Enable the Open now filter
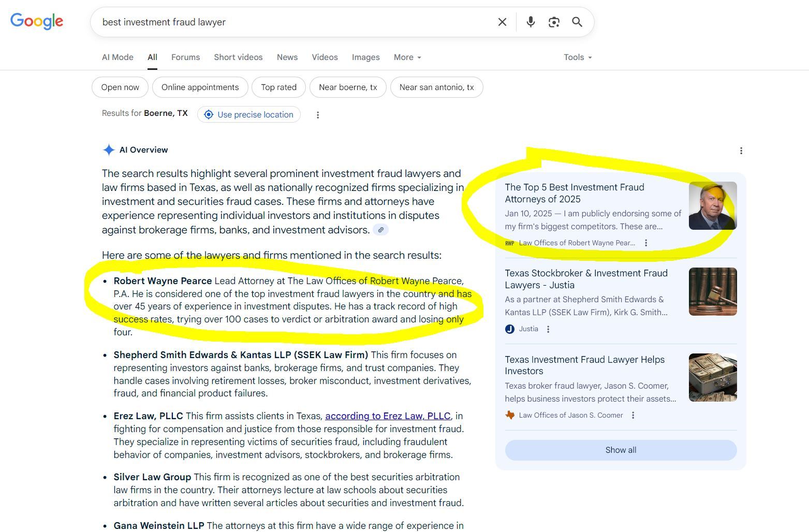 pos(120,87)
